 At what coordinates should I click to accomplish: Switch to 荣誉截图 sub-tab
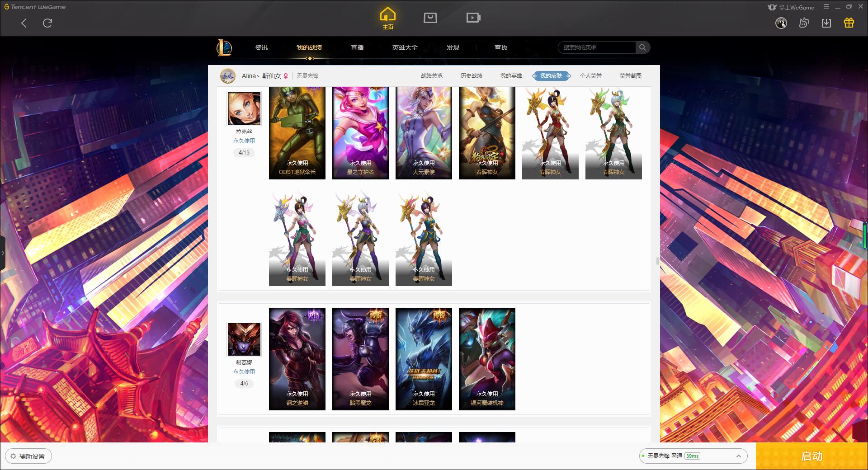(x=631, y=76)
